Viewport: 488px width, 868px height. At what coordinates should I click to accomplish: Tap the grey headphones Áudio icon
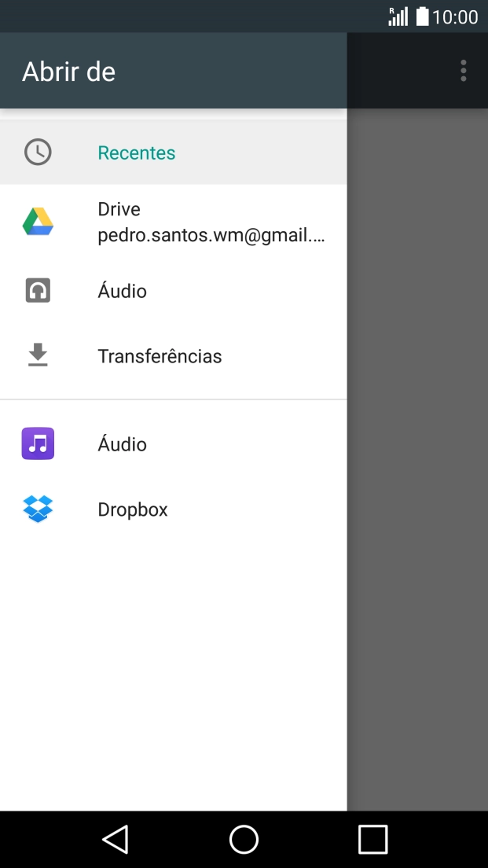coord(38,291)
